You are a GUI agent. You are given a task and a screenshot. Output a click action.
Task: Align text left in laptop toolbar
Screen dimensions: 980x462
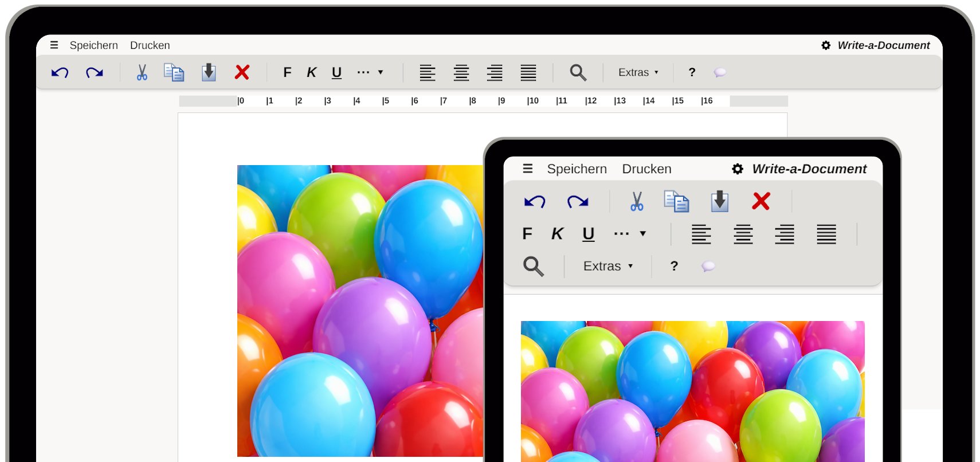click(428, 72)
